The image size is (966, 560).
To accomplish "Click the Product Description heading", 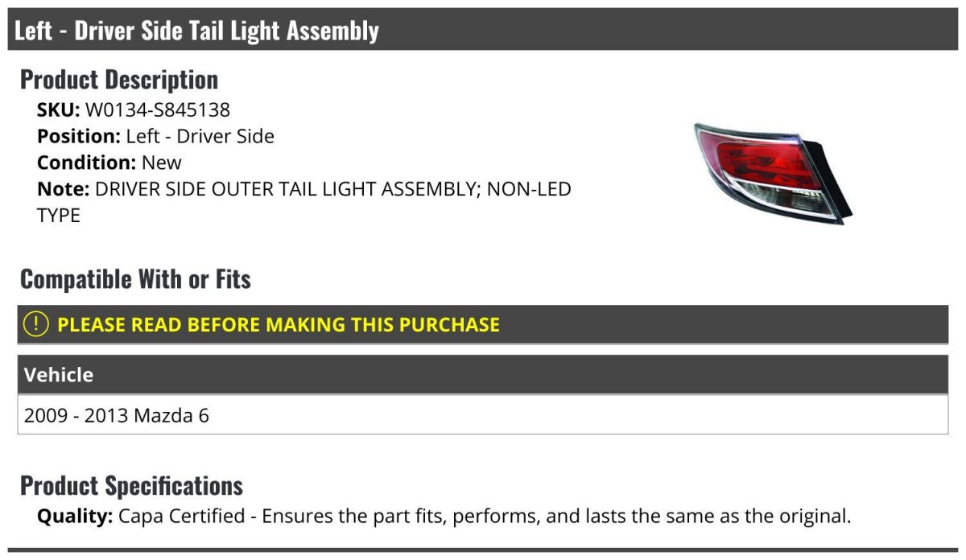I will [x=119, y=80].
